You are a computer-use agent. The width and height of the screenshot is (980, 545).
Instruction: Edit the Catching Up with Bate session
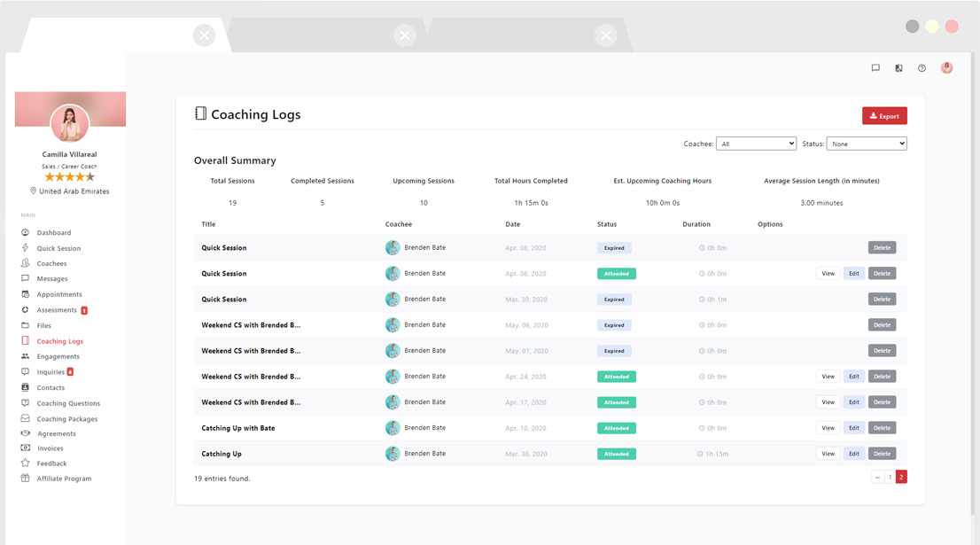point(853,427)
